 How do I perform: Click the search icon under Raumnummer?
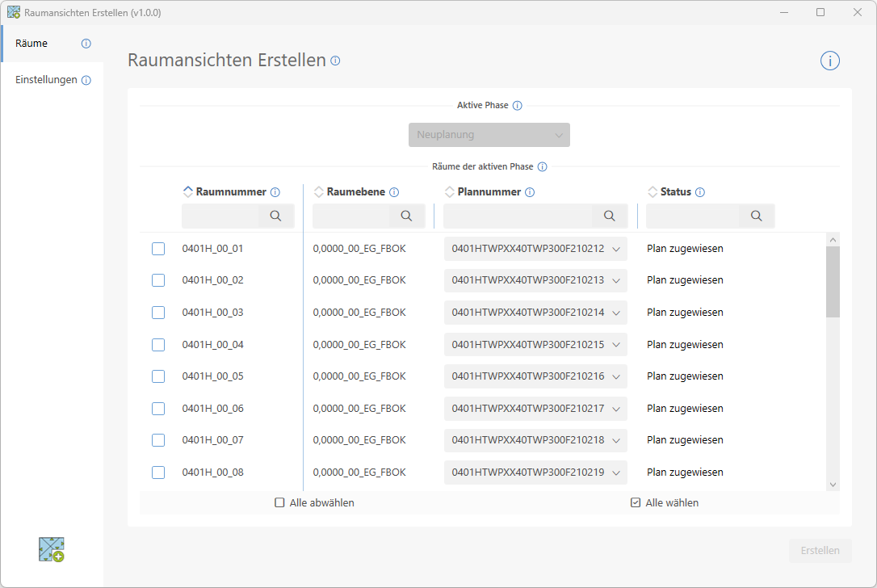275,216
